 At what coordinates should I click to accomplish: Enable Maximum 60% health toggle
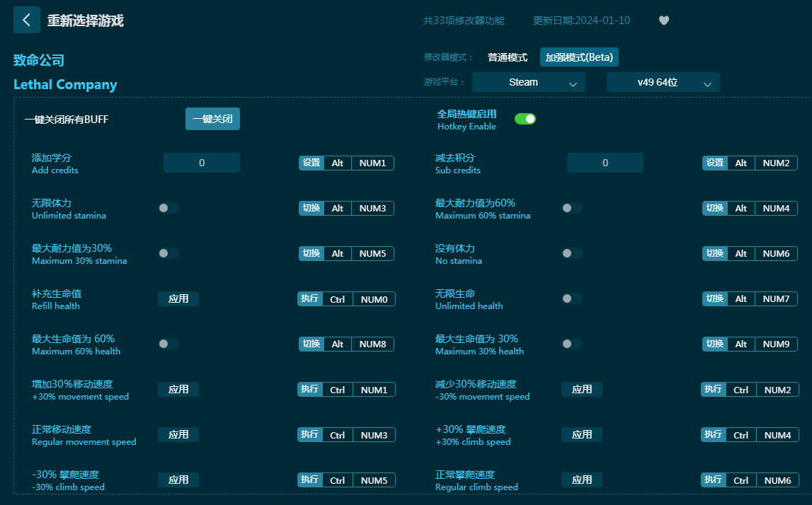coord(168,344)
